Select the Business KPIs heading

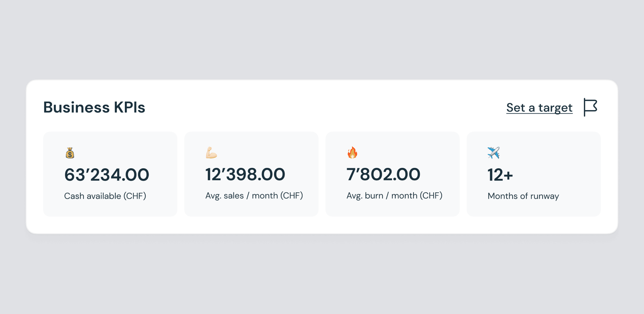(x=94, y=107)
